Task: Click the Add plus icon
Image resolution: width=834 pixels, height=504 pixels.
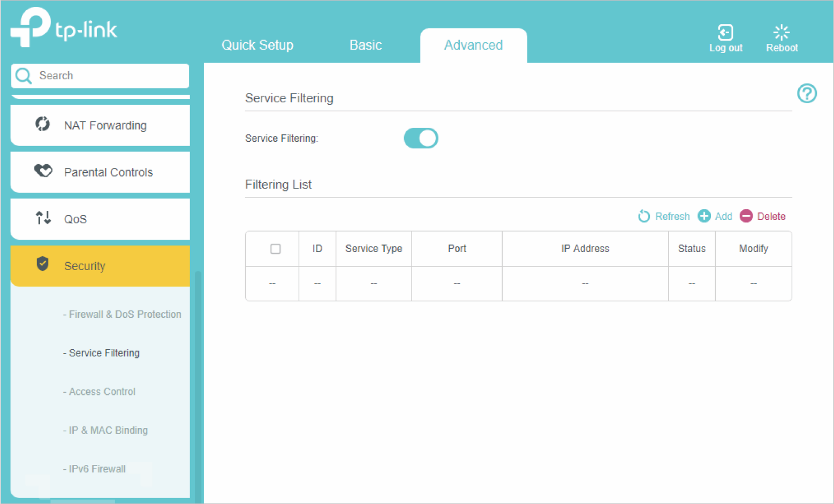Action: tap(704, 216)
